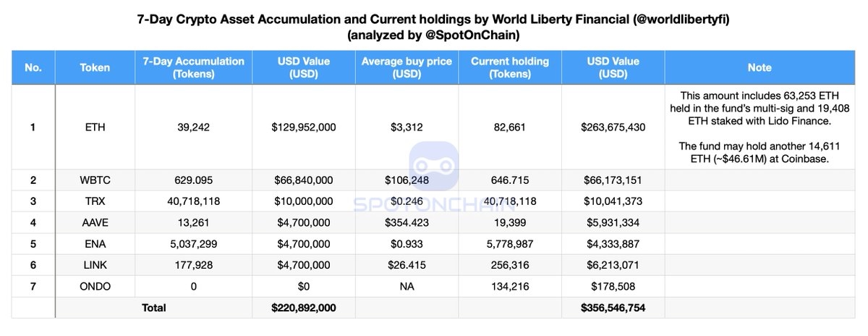Click the $129,952,000 USD value cell
This screenshot has height=336, width=868.
click(304, 127)
